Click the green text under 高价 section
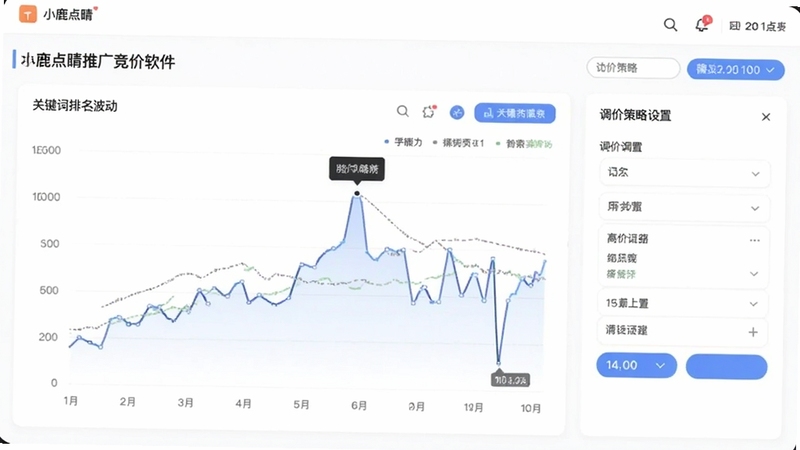This screenshot has height=450, width=800. point(621,274)
